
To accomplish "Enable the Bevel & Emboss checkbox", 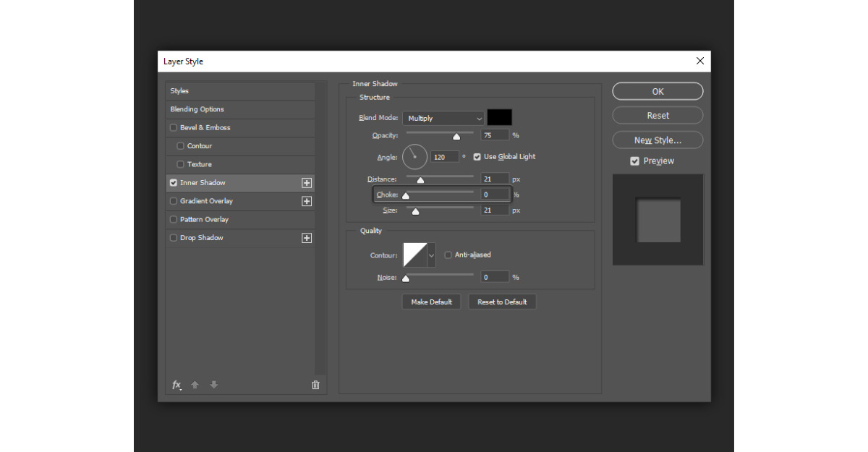I will point(173,128).
